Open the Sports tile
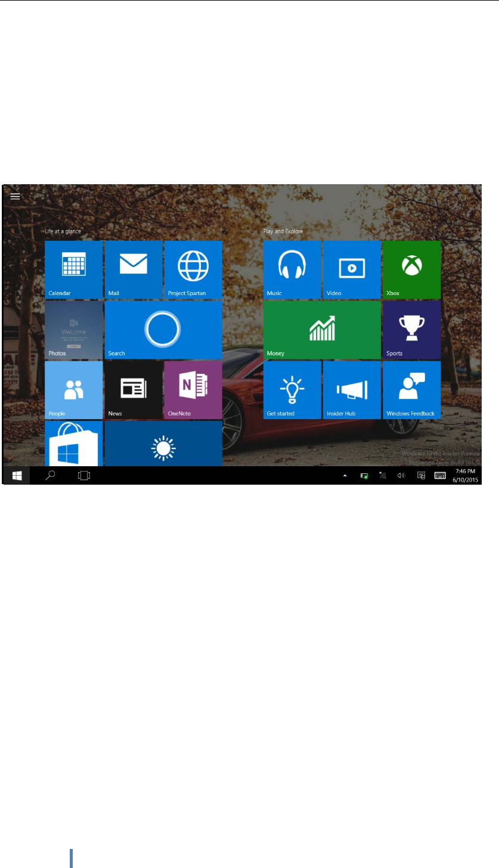This screenshot has width=499, height=868. pos(411,330)
